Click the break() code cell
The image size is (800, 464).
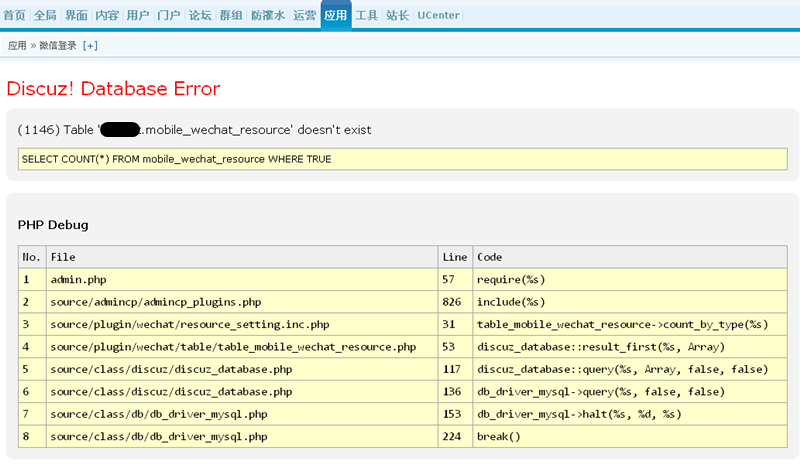coord(630,437)
